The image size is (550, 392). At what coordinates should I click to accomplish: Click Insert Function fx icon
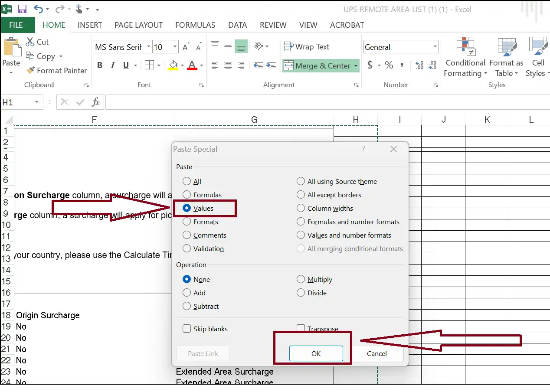pos(96,102)
